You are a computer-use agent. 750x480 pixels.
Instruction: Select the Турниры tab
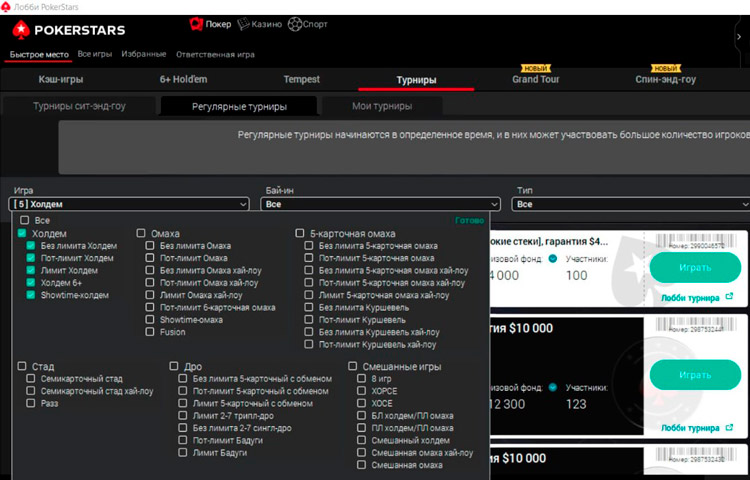pos(416,80)
